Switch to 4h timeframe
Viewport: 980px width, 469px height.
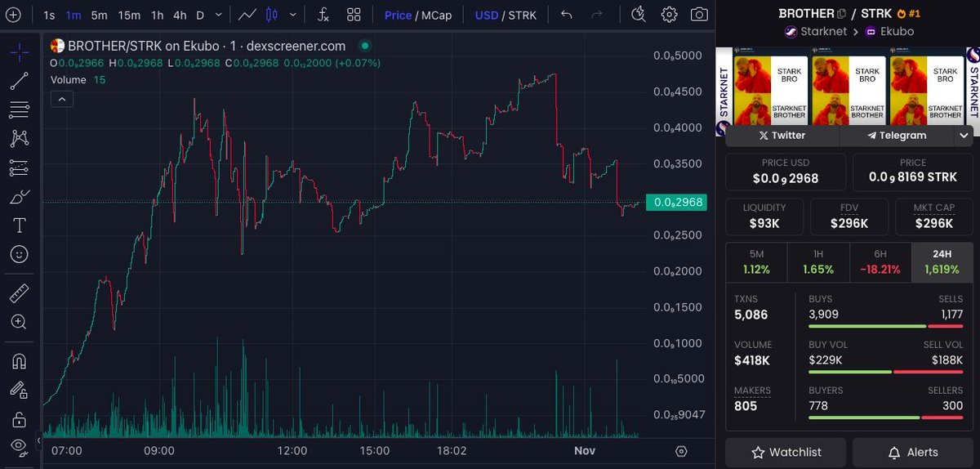tap(180, 15)
